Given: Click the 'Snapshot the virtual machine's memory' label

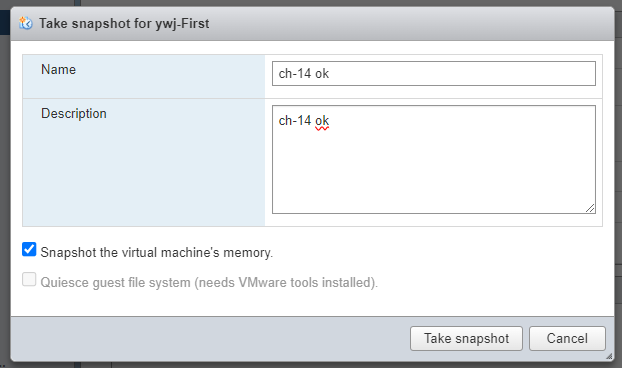Looking at the screenshot, I should click(x=157, y=252).
